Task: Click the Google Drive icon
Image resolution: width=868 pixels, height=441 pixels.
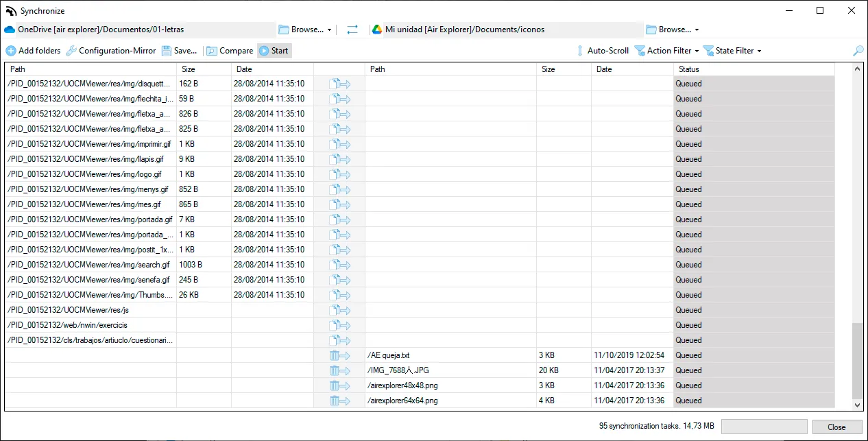Action: pos(376,29)
